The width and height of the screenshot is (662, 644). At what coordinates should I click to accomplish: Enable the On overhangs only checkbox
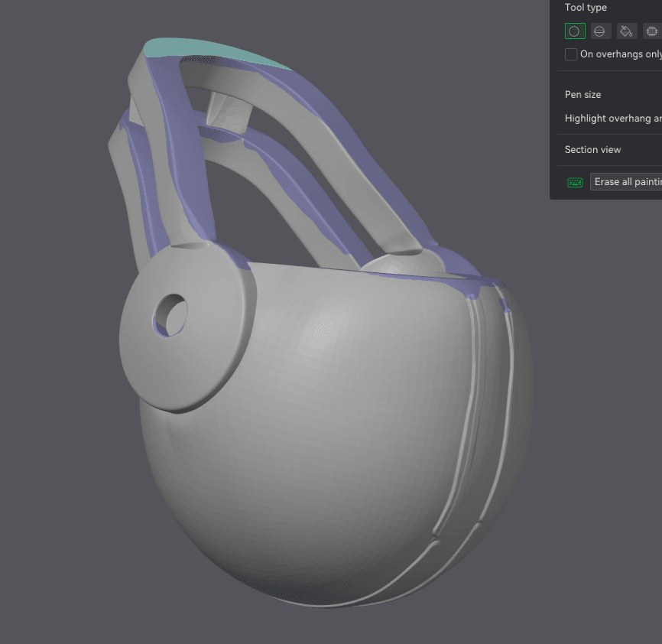pos(571,54)
